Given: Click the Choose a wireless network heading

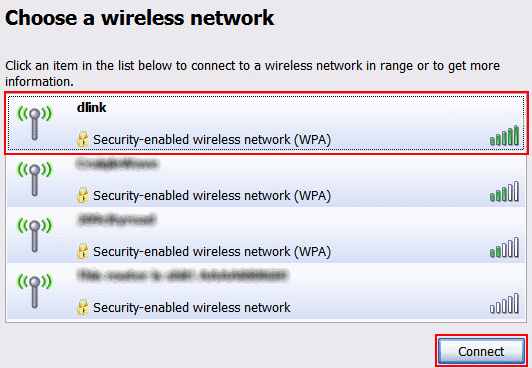Looking at the screenshot, I should coord(139,18).
